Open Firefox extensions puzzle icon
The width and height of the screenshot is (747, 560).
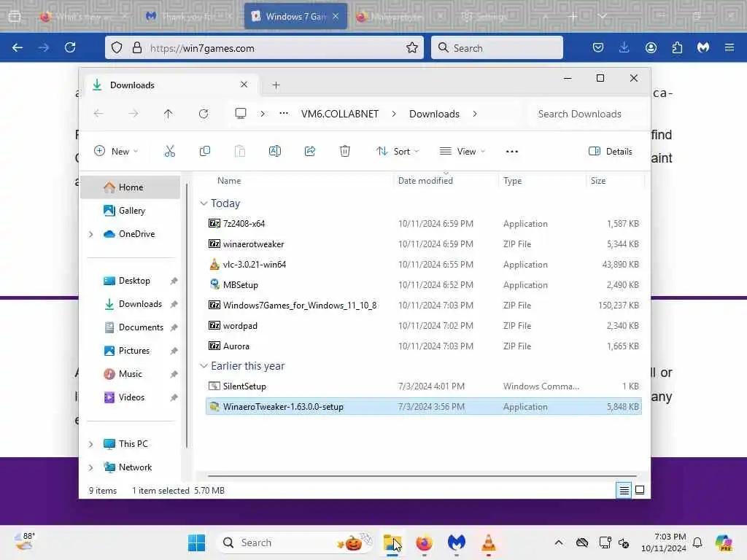677,47
